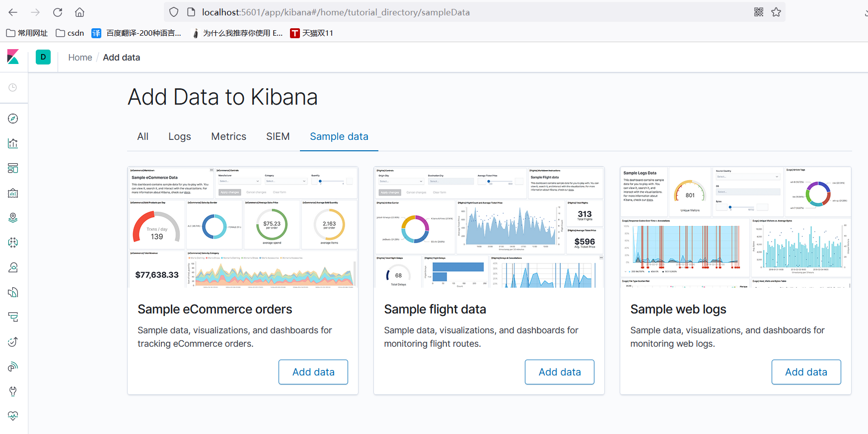
Task: Open Uptime icon in sidebar
Action: pos(13,342)
